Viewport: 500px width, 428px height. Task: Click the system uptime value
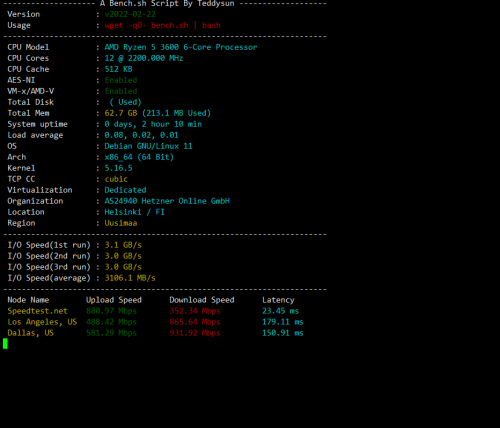(153, 124)
